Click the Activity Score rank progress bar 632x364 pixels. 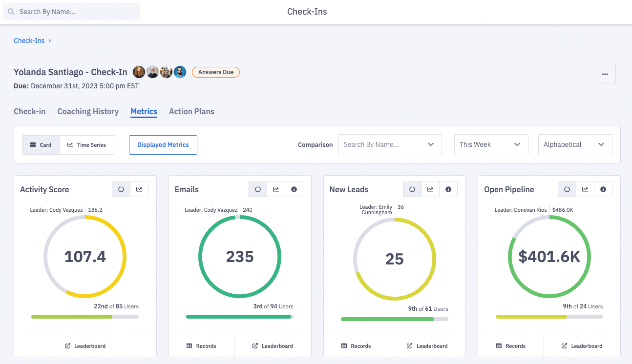(x=85, y=317)
